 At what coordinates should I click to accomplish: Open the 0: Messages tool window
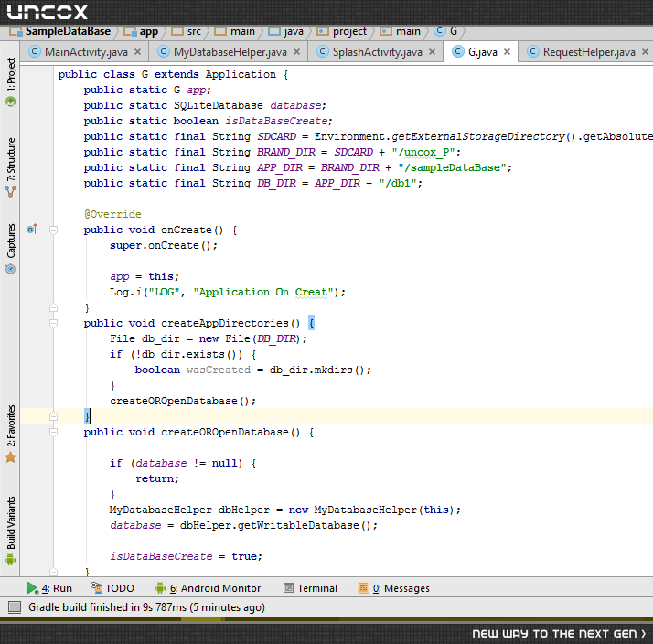pyautogui.click(x=394, y=588)
